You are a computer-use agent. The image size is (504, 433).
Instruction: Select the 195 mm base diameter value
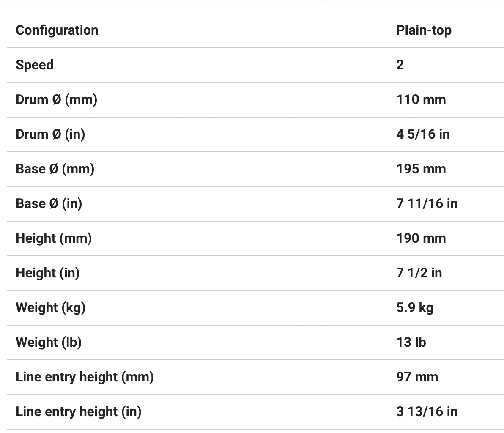click(421, 169)
